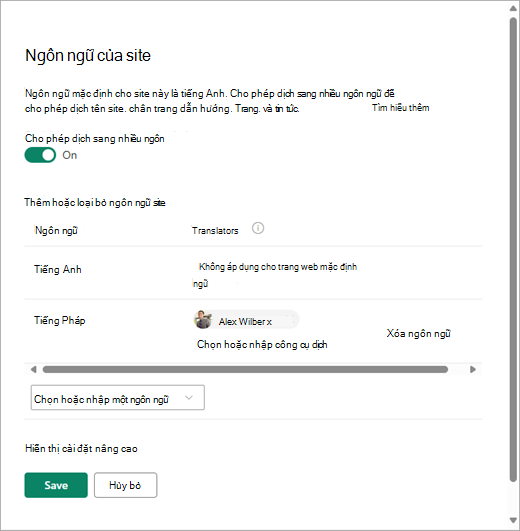Click the 'Hủy bỏ' cancel button

coord(125,485)
